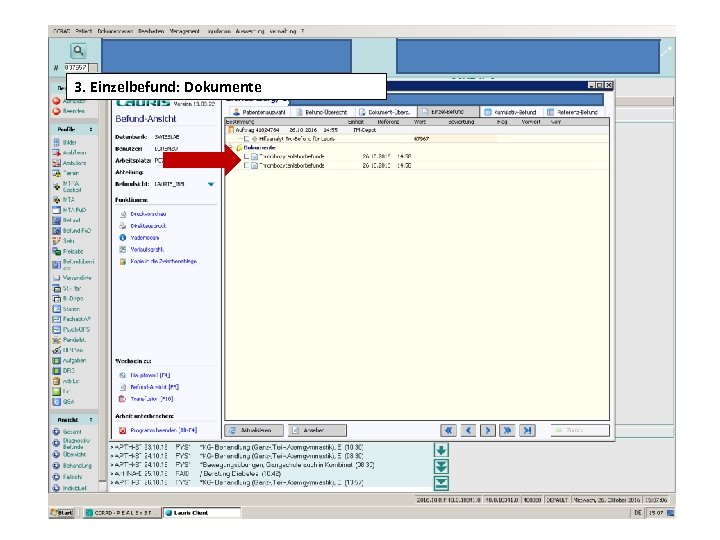Select the MTA PuD profile icon
The height and width of the screenshot is (540, 720).
[x=56, y=210]
